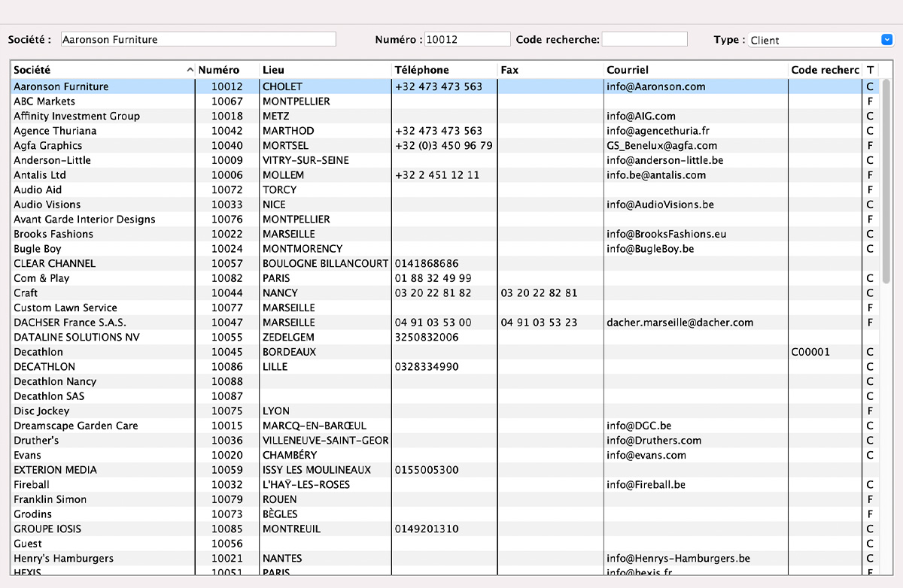Screen dimensions: 903x588
Task: Click the Code recherc column header
Action: [824, 69]
